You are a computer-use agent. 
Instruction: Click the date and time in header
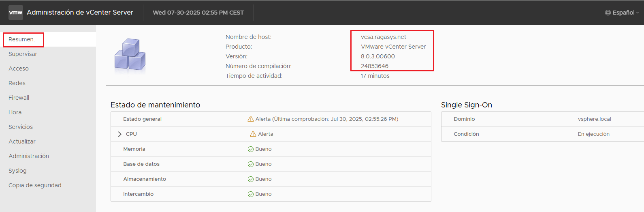coord(198,13)
